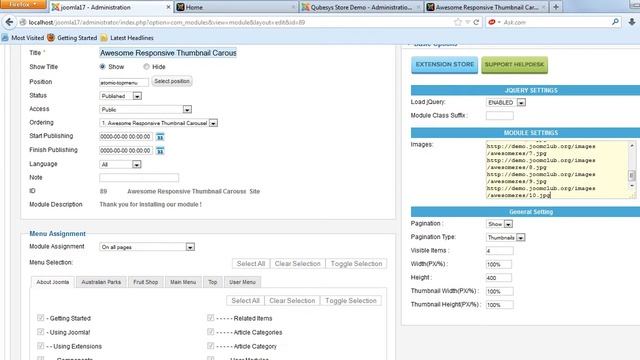This screenshot has height=360, width=640.
Task: Toggle the Using Joomla! checkbox
Action: tap(40, 332)
